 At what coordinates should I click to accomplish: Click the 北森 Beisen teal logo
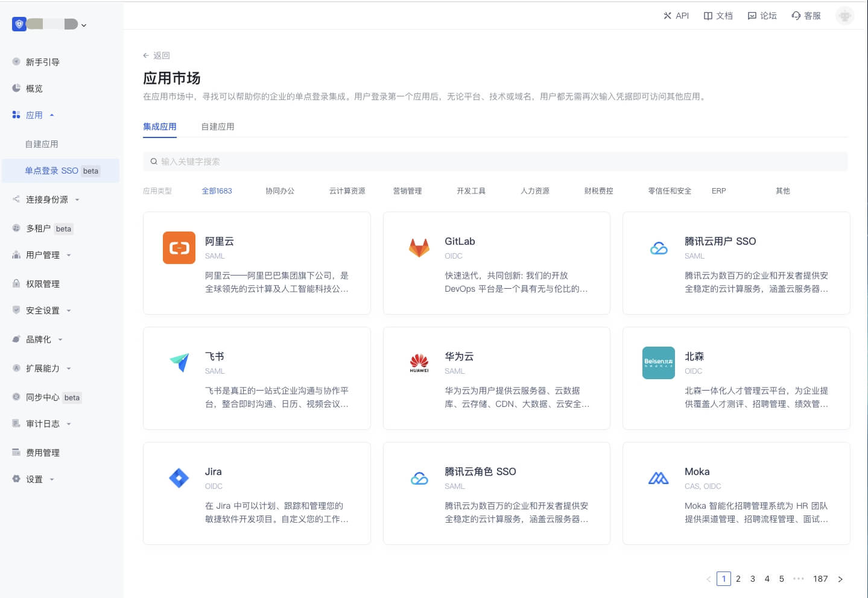click(x=658, y=363)
